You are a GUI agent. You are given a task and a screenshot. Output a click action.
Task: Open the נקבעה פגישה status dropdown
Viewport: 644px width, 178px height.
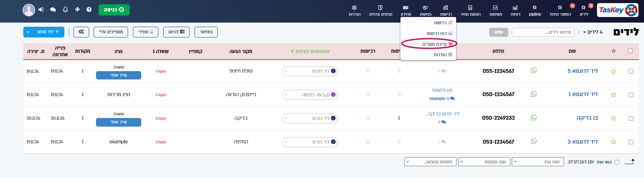tap(310, 95)
